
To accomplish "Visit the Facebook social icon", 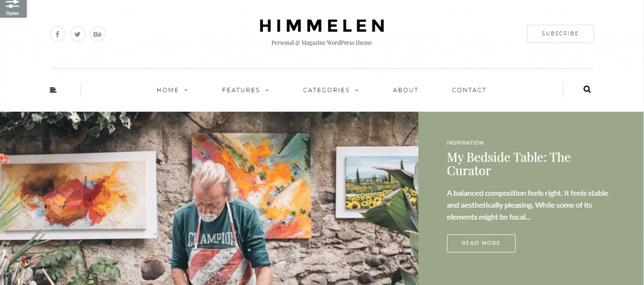I will click(57, 34).
